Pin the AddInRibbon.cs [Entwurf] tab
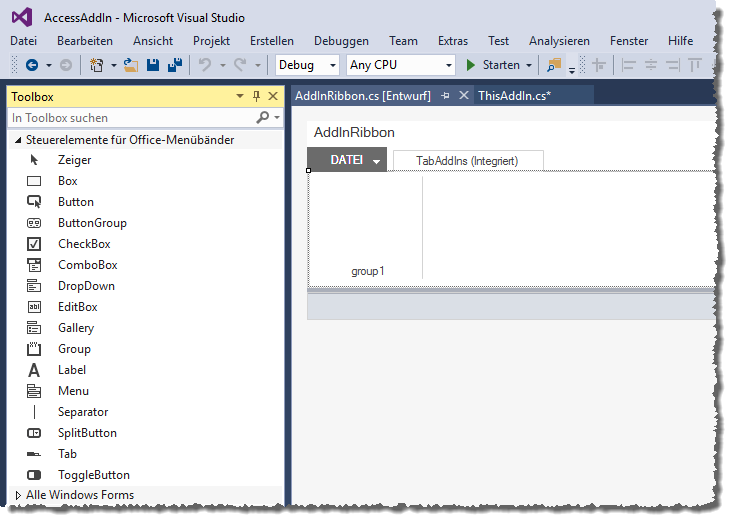 pos(445,96)
